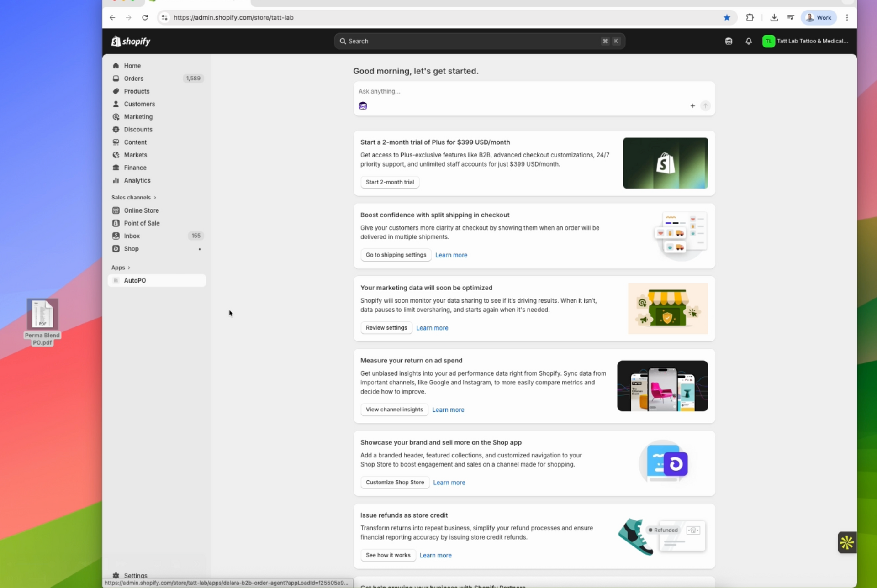
Task: Click the Inbox channel icon
Action: (x=116, y=236)
